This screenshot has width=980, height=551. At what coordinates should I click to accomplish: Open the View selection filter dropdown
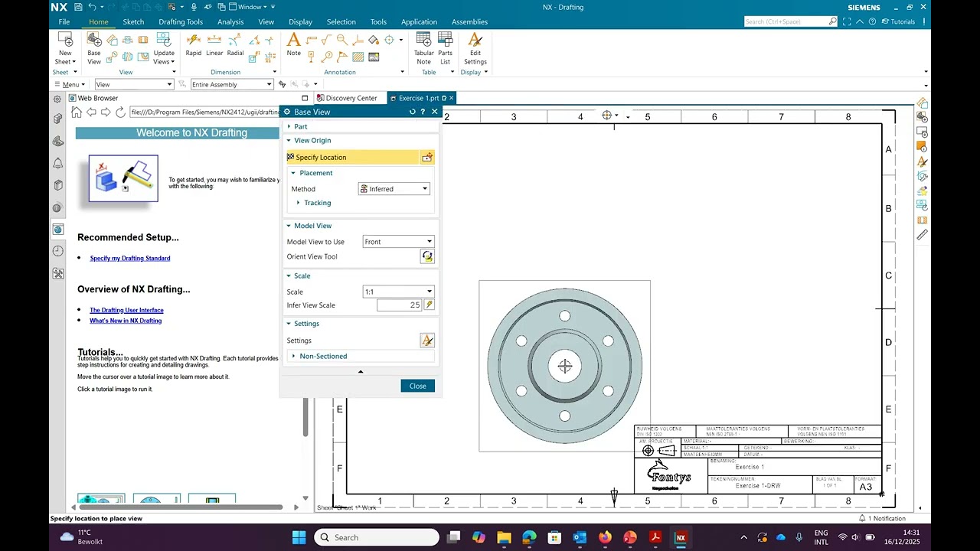pos(134,84)
